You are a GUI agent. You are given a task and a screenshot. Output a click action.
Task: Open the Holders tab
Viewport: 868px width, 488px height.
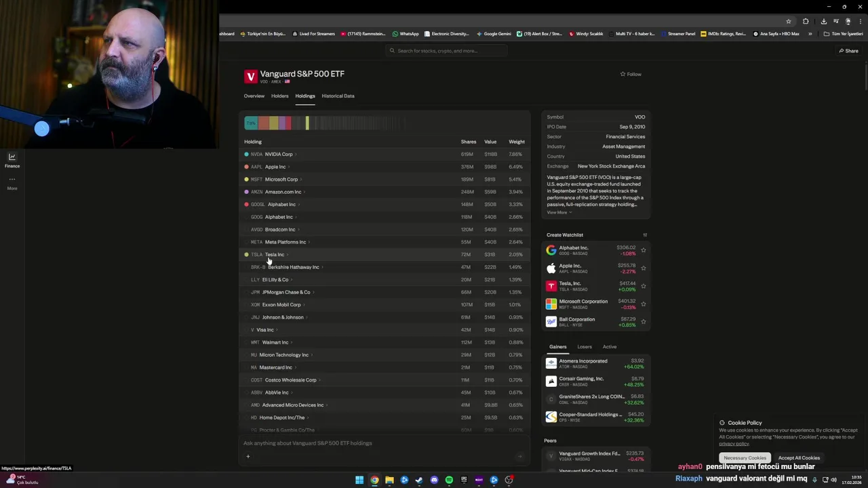(280, 96)
